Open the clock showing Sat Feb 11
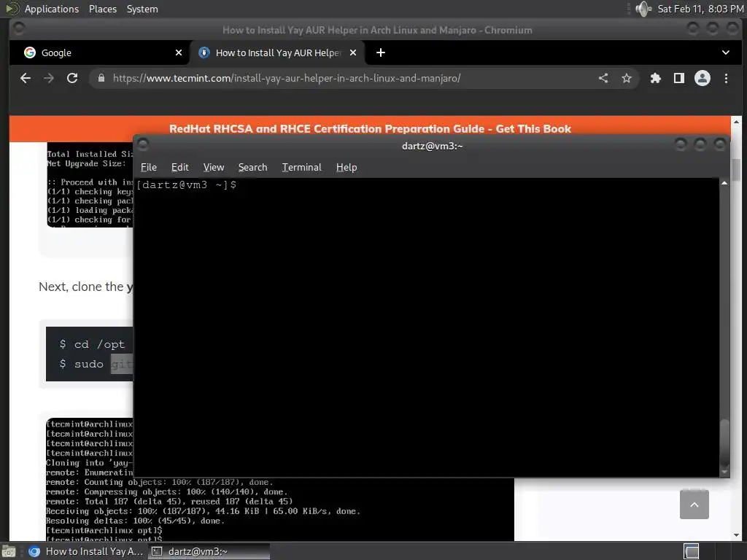This screenshot has width=747, height=560. tap(700, 9)
